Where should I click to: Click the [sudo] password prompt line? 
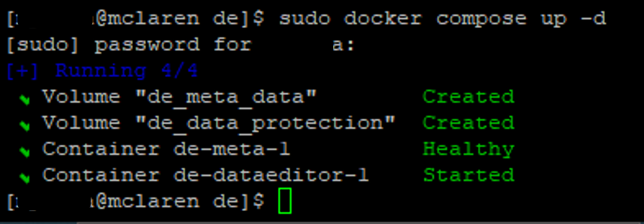180,45
